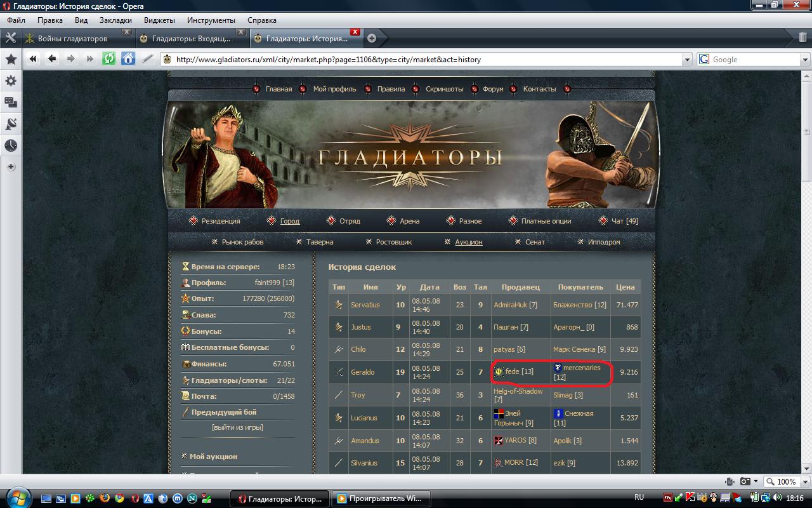Click [выйти из игры] logout link

[237, 427]
